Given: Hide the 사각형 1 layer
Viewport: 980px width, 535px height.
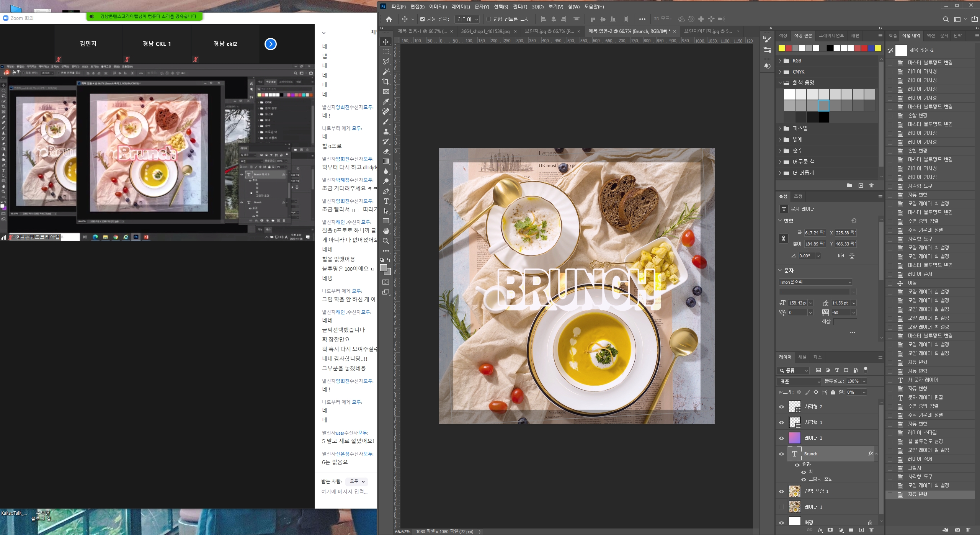Looking at the screenshot, I should click(x=781, y=422).
